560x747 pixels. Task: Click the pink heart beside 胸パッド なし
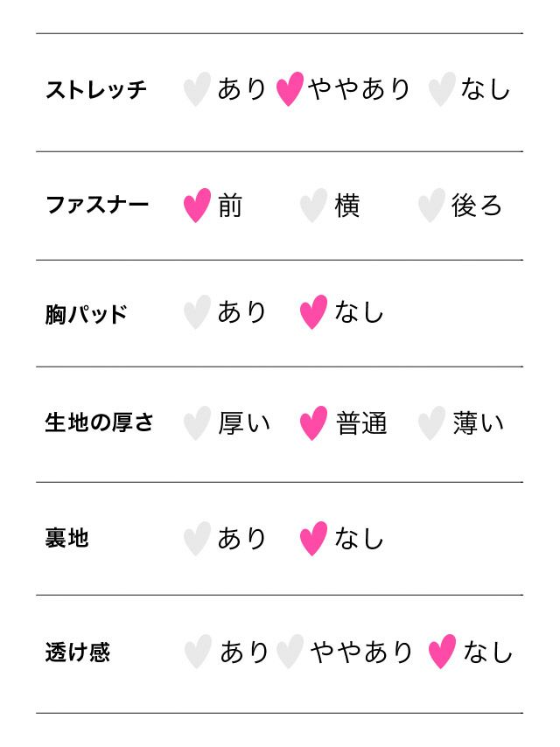(x=313, y=312)
